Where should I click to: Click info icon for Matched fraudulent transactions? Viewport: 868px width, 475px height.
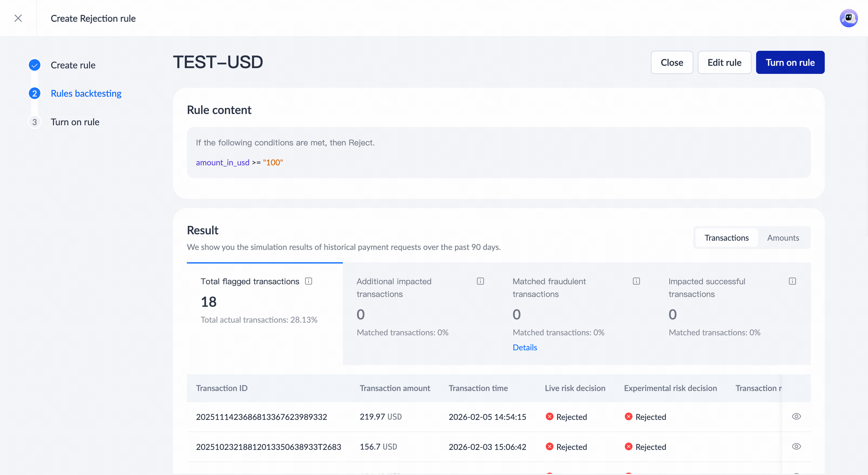point(636,281)
